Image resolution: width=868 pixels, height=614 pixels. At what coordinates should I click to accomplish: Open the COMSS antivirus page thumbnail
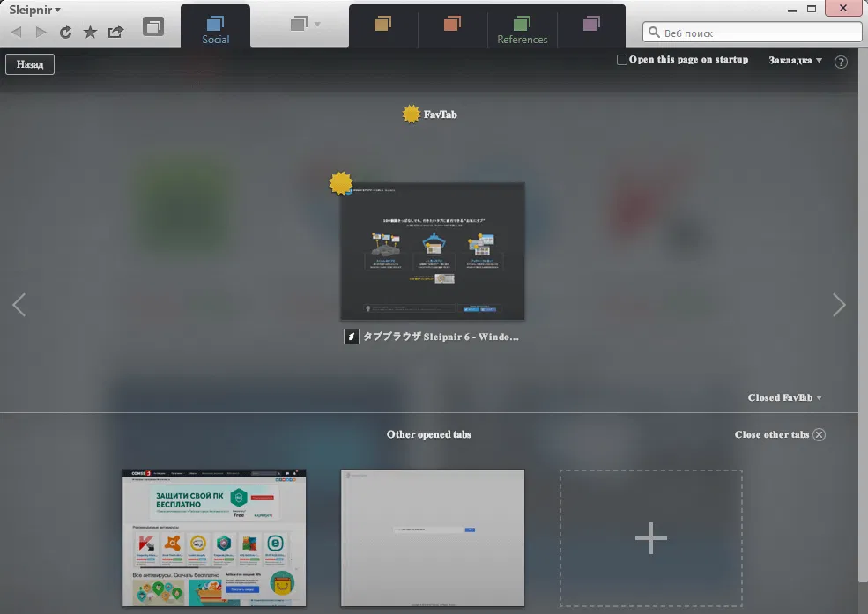tap(214, 537)
